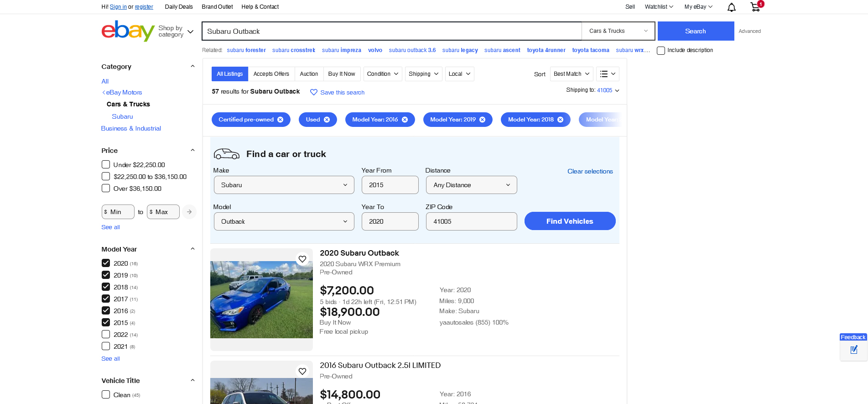
Task: Uncheck the 2019 model year
Action: (106, 275)
